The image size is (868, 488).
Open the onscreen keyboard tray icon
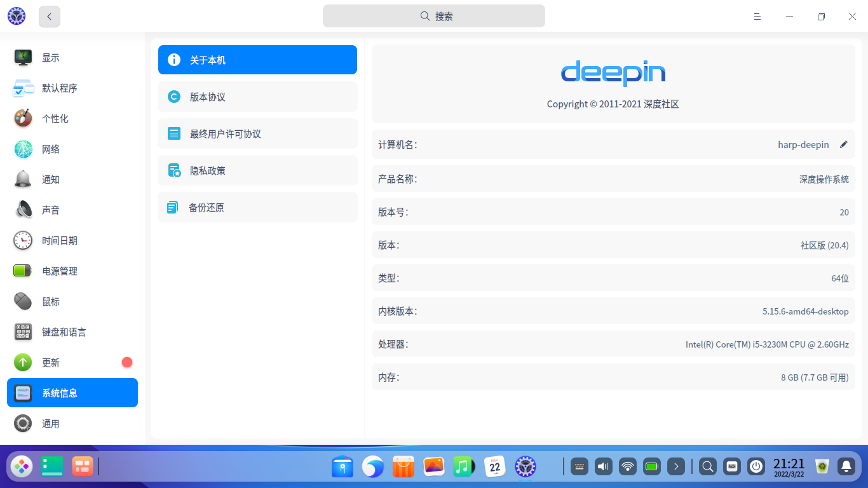pyautogui.click(x=579, y=466)
